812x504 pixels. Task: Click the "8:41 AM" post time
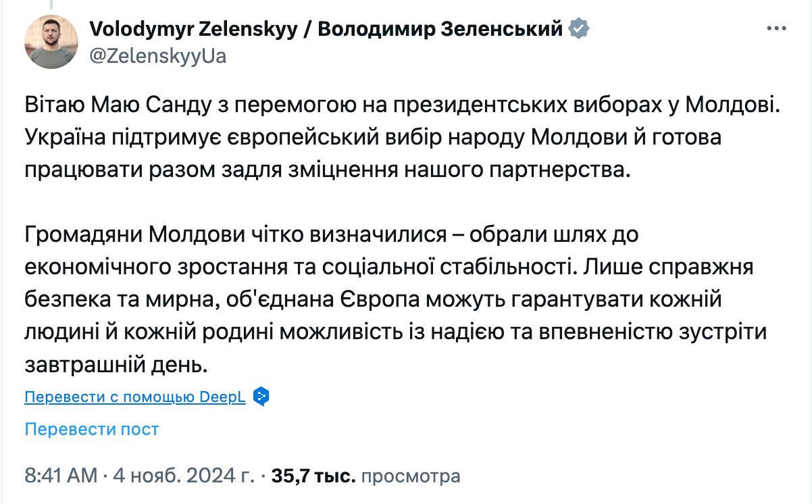(x=61, y=476)
